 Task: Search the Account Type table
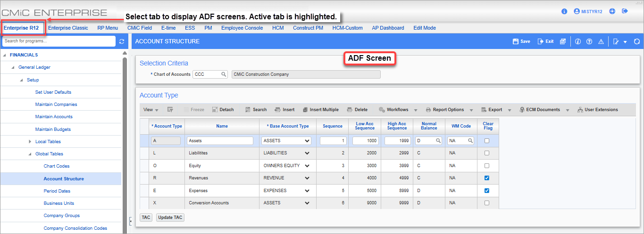point(256,110)
